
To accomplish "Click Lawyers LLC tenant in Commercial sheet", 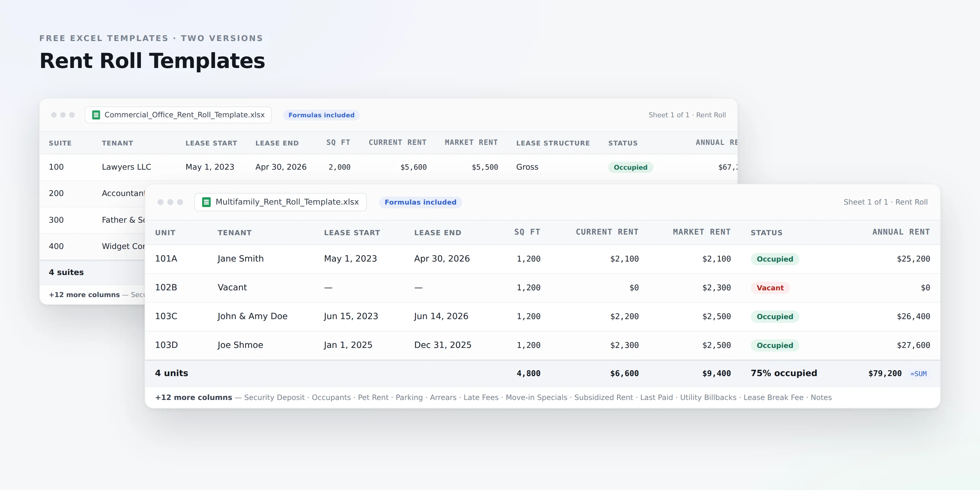I will pyautogui.click(x=126, y=167).
